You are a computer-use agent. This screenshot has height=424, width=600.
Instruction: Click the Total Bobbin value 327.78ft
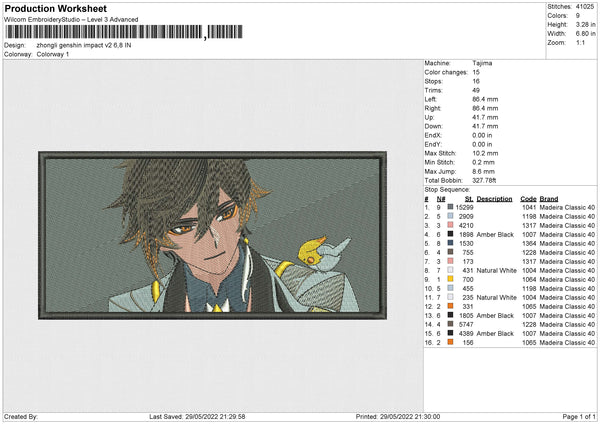(484, 180)
